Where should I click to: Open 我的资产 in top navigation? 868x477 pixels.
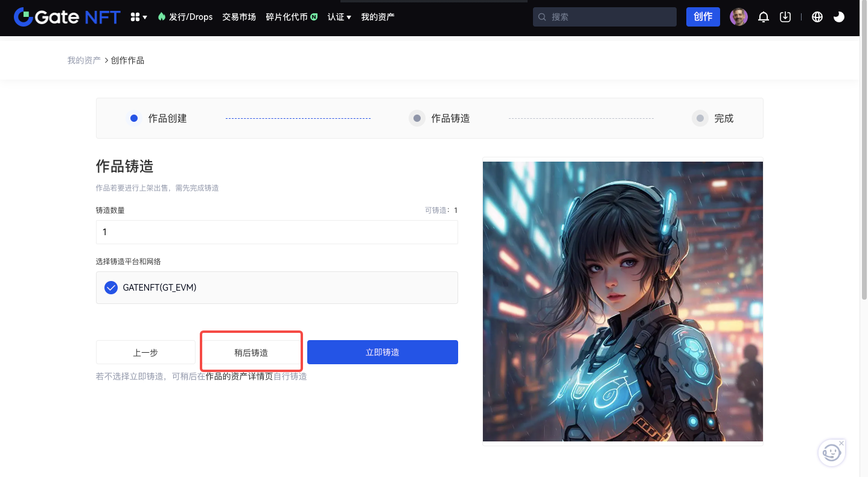[378, 17]
